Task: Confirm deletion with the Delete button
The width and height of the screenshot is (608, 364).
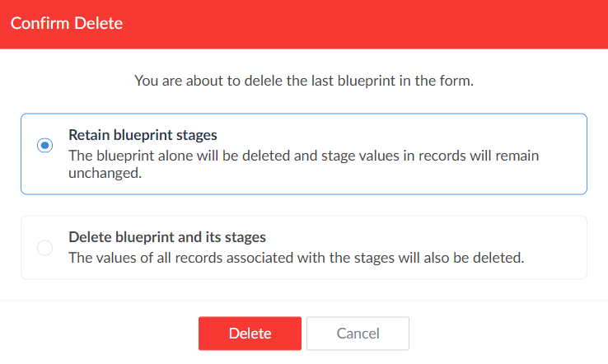Action: pos(250,334)
